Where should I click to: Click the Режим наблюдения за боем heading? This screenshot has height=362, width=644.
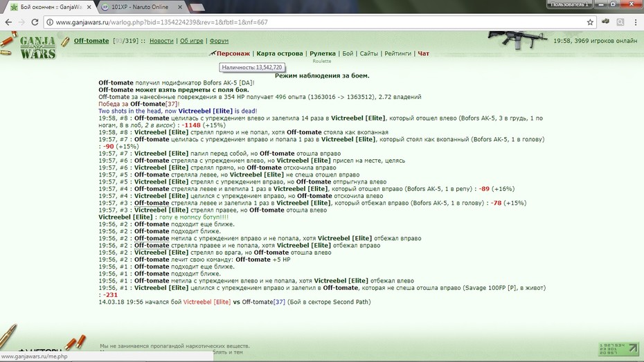pos(322,75)
